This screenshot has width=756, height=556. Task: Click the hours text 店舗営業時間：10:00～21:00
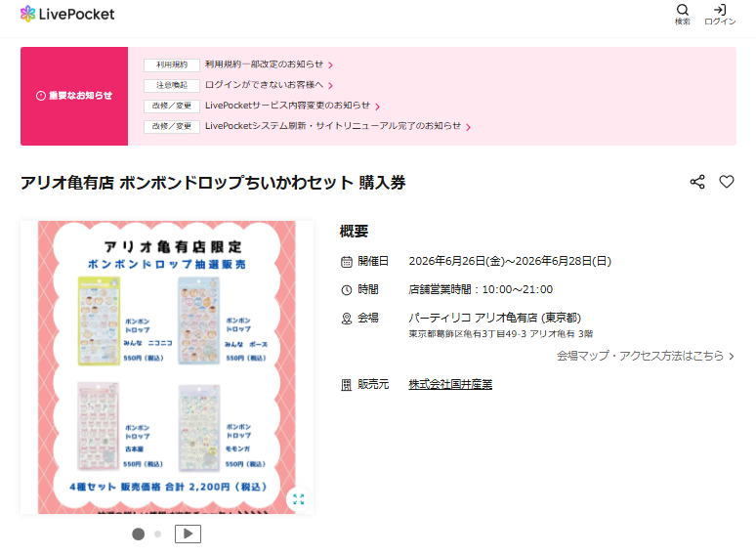click(481, 289)
